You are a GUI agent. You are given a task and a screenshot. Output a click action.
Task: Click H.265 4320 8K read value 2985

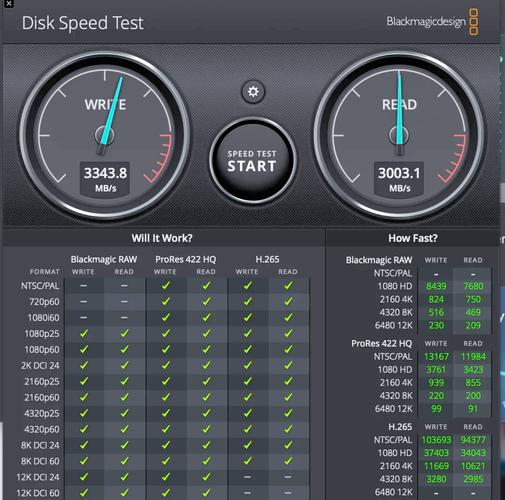pyautogui.click(x=473, y=479)
